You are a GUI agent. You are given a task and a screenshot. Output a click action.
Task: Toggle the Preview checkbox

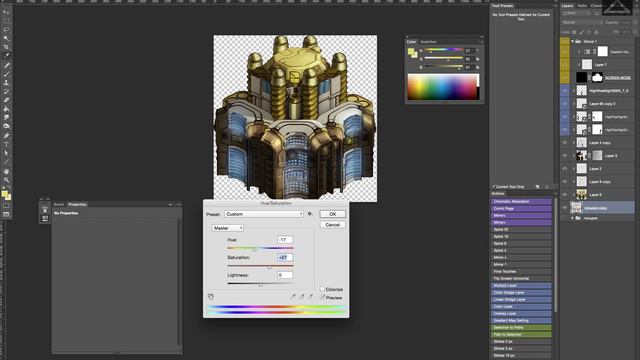click(x=322, y=298)
